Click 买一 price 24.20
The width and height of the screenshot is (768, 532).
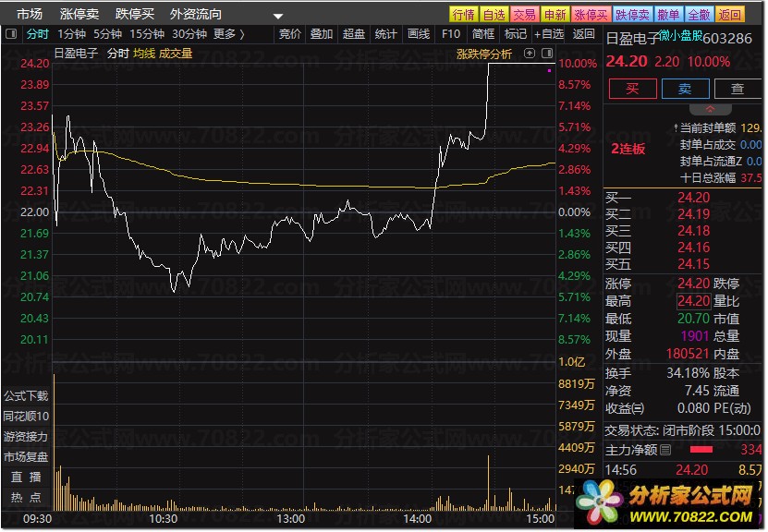point(693,198)
